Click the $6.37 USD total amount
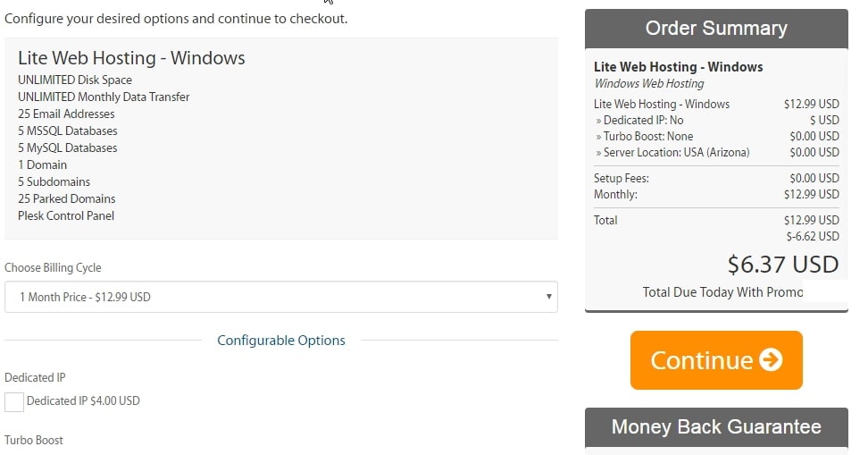The height and width of the screenshot is (455, 868). [783, 265]
